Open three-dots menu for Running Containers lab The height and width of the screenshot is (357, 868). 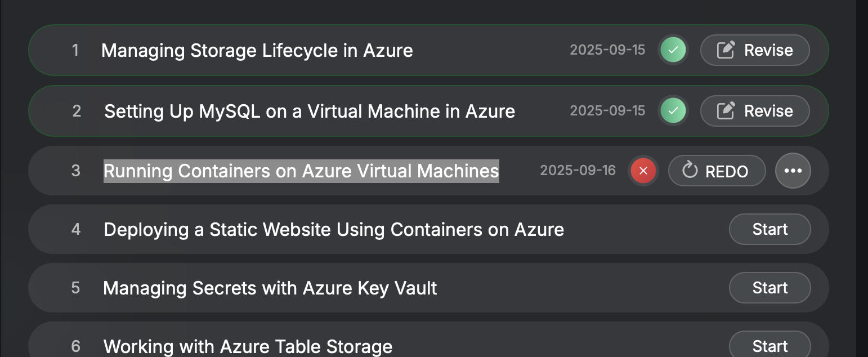pyautogui.click(x=793, y=171)
